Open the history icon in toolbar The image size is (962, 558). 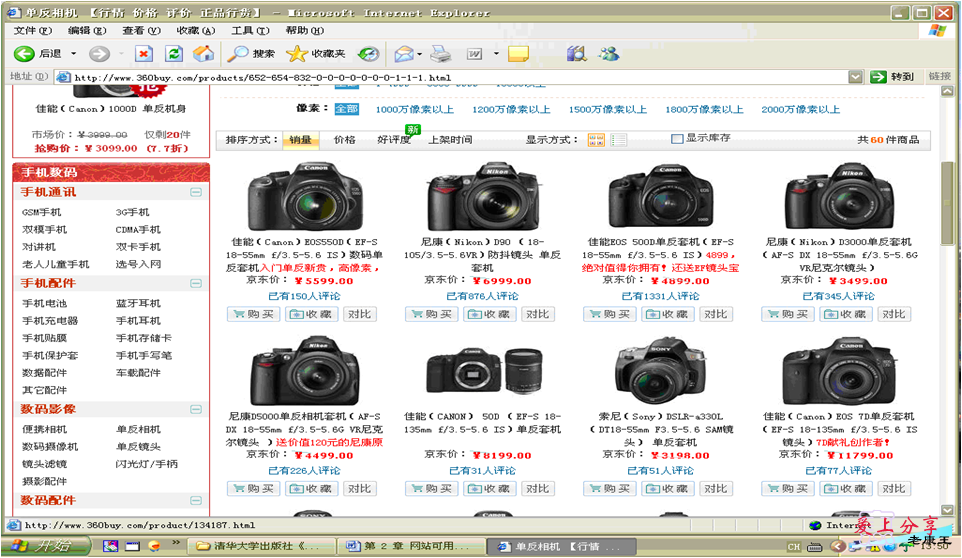pyautogui.click(x=368, y=54)
